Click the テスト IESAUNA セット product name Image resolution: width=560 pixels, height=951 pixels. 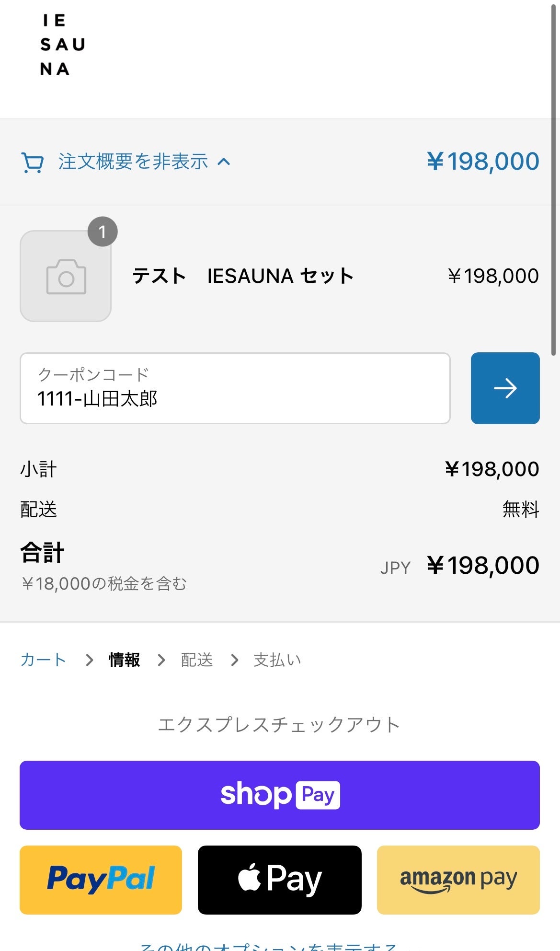243,276
